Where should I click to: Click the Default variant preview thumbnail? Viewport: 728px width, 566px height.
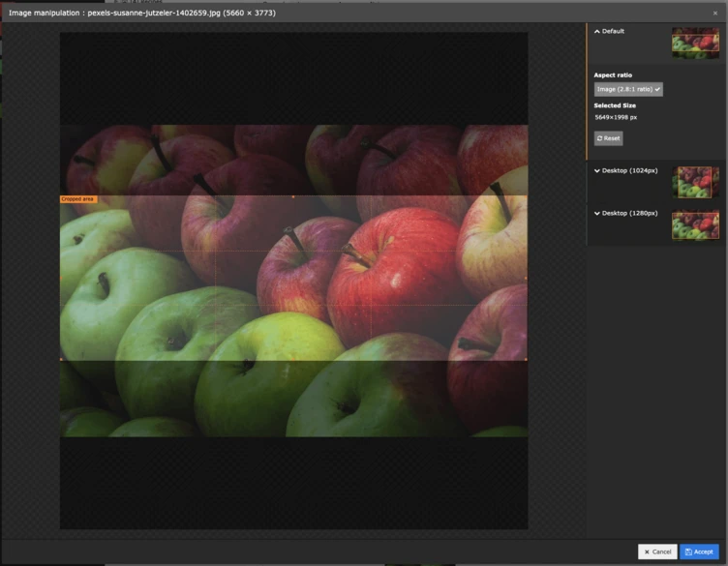coord(695,43)
